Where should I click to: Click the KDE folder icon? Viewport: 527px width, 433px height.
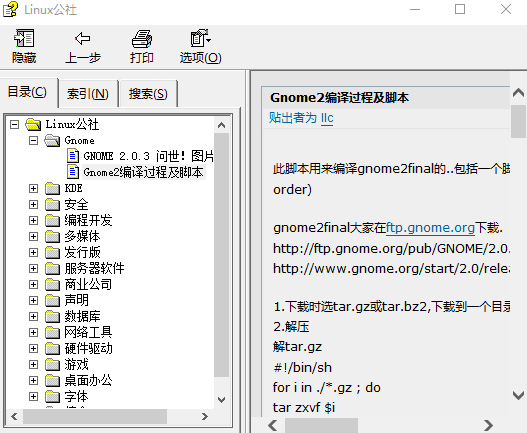click(52, 189)
